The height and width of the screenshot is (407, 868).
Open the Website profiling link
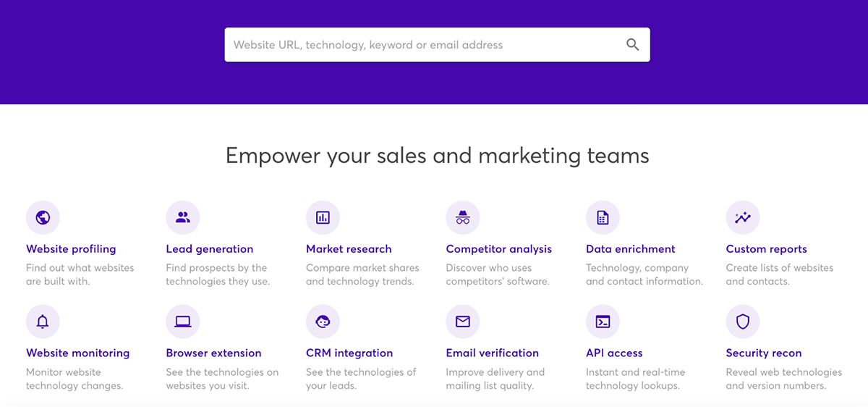tap(71, 249)
